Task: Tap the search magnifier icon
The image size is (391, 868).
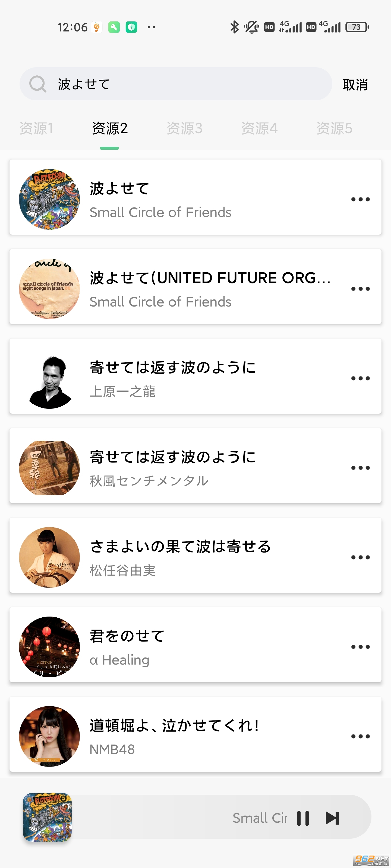Action: (37, 84)
